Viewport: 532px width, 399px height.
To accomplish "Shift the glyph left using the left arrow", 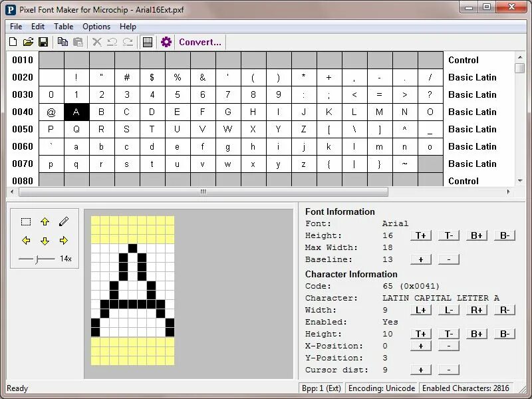I will point(26,241).
